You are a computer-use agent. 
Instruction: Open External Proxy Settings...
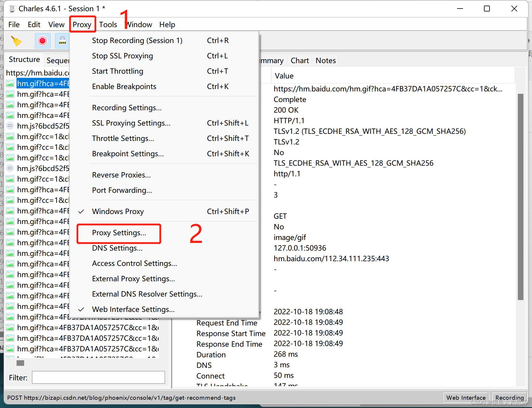[x=165, y=279]
